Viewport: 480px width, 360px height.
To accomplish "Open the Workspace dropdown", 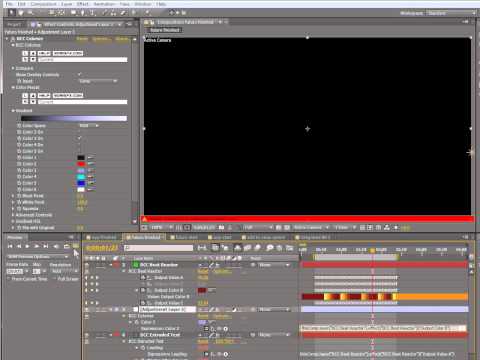I will pyautogui.click(x=451, y=13).
